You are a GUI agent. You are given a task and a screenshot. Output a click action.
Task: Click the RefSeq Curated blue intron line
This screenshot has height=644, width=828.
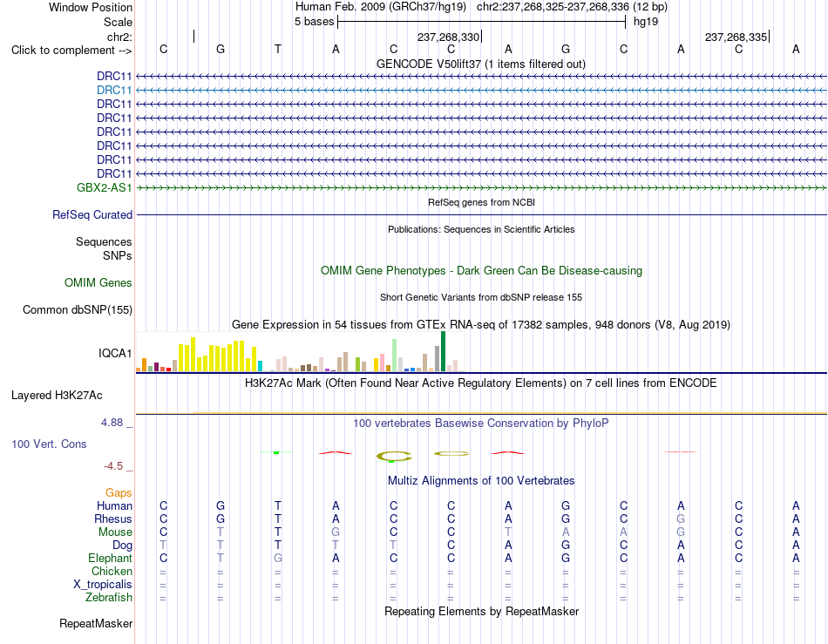click(481, 215)
